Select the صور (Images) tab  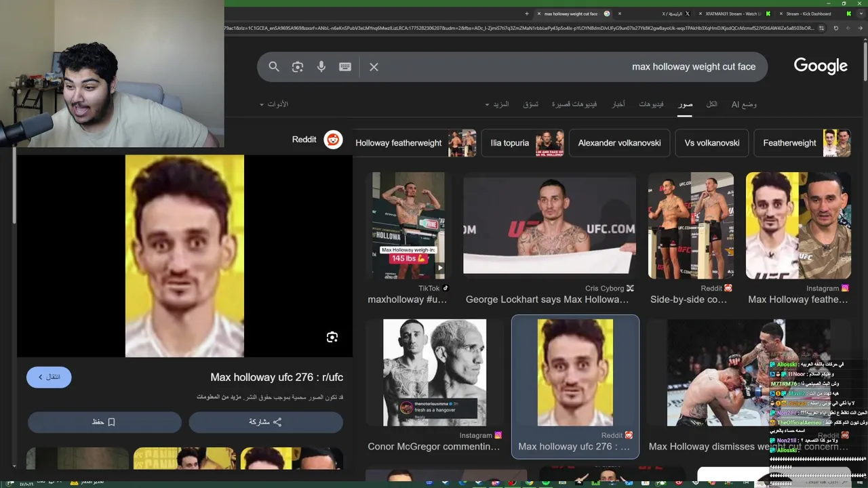click(686, 104)
